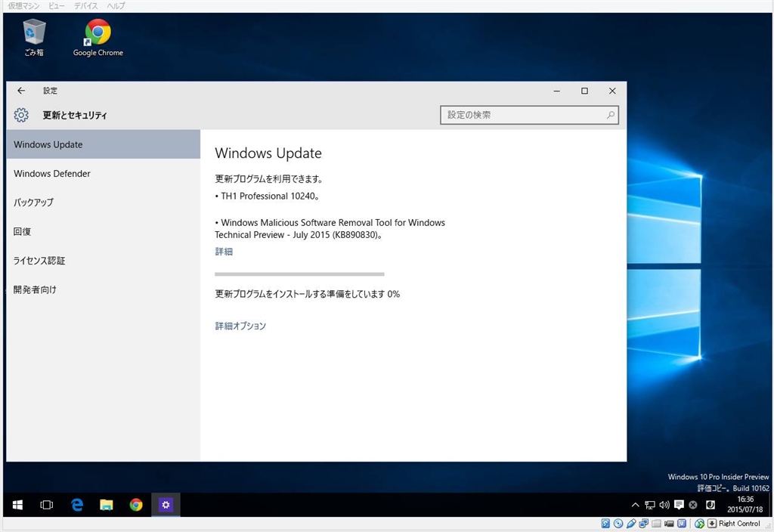The height and width of the screenshot is (532, 774).
Task: Open the デバイス menu
Action: tap(86, 6)
